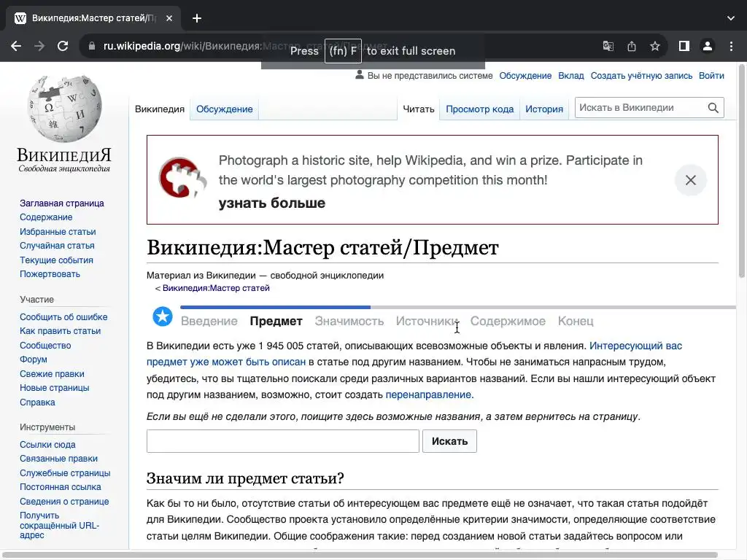Reload the page with refresh icon
Image resolution: width=747 pixels, height=560 pixels.
(x=63, y=46)
